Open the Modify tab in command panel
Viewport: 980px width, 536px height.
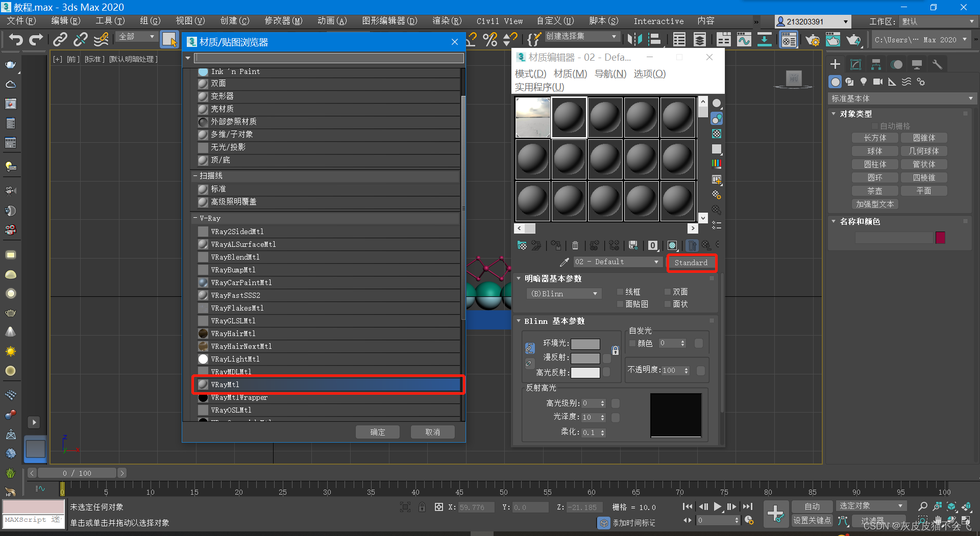tap(856, 64)
